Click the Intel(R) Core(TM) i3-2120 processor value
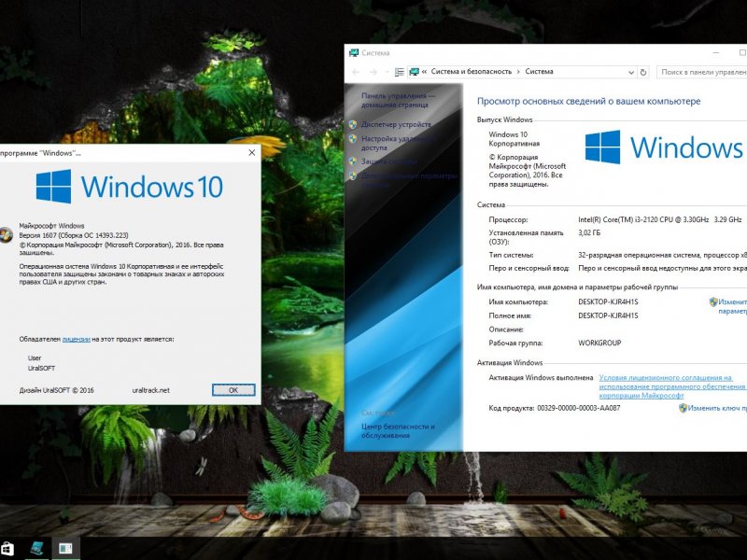Image resolution: width=747 pixels, height=560 pixels. pyautogui.click(x=660, y=220)
